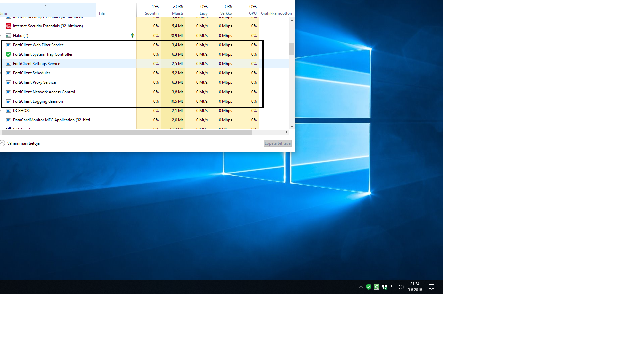
Task: Open the green C app in the system tray
Action: pyautogui.click(x=377, y=287)
